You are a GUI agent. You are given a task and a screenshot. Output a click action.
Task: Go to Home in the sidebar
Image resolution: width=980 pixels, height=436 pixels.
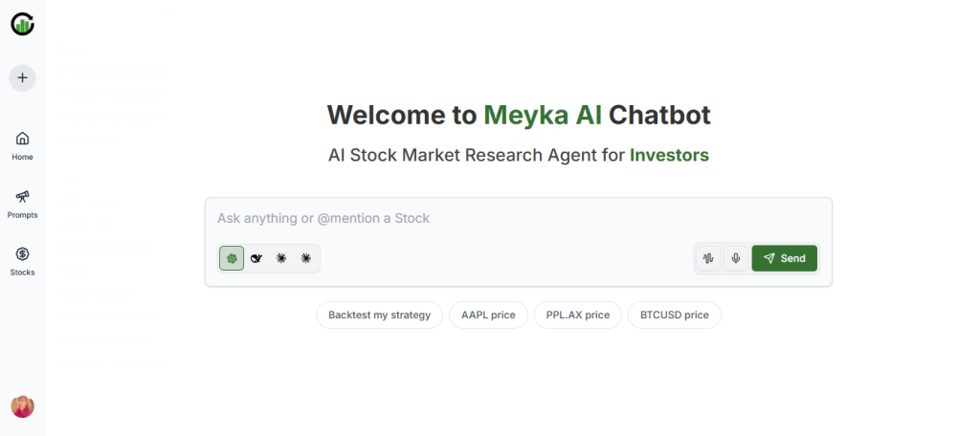point(22,144)
